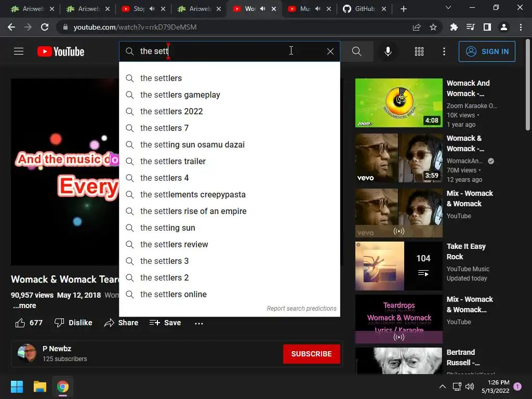The width and height of the screenshot is (532, 399).
Task: Select suggestion 'the settlers trailer'
Action: pos(229,161)
